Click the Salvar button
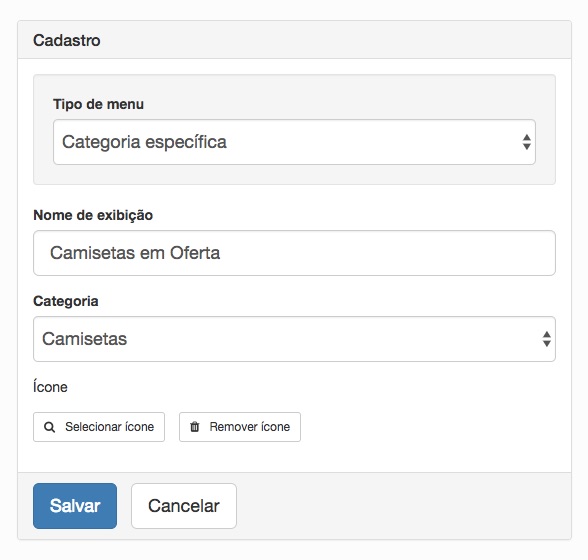The width and height of the screenshot is (588, 560). coord(75,506)
